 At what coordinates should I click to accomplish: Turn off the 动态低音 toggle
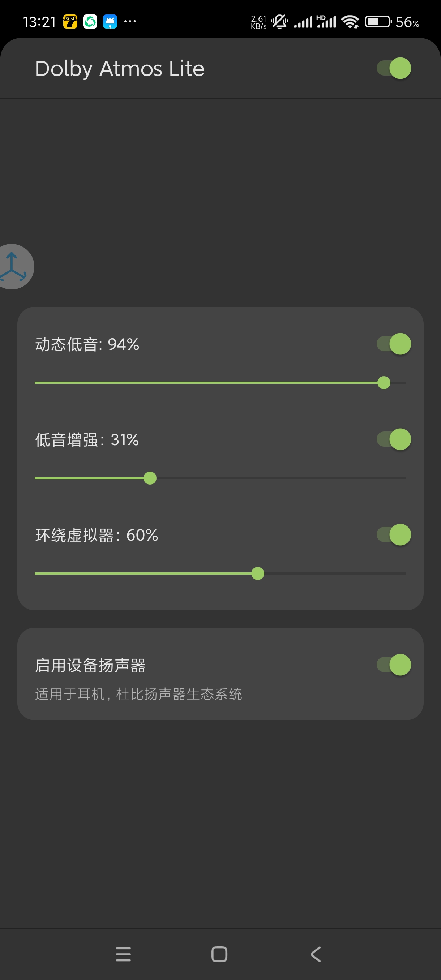coord(394,344)
